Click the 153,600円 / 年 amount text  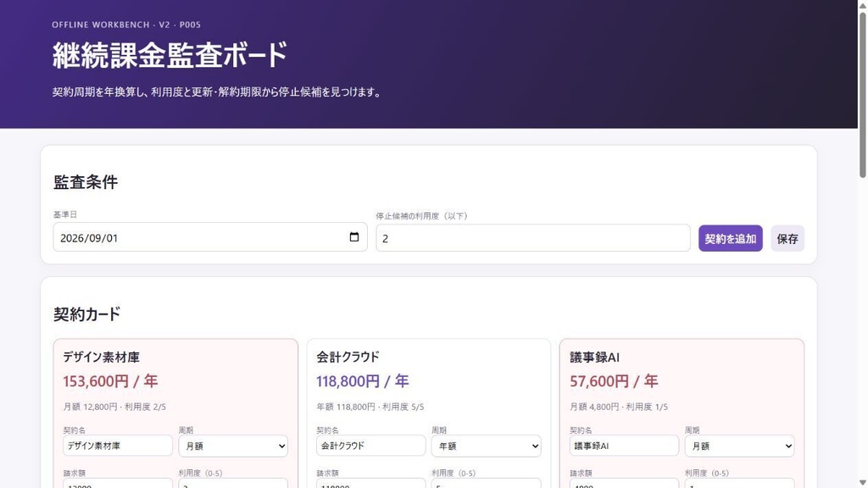coord(110,381)
